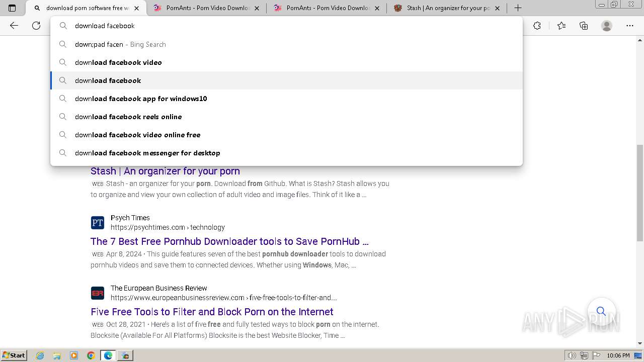This screenshot has height=362, width=644.
Task: Launch the media player taskbar icon
Action: point(74,355)
